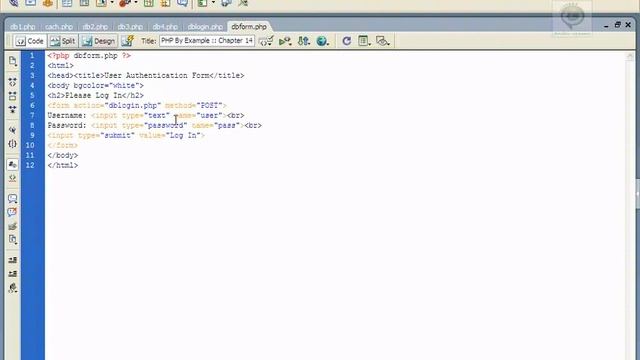The height and width of the screenshot is (360, 640).
Task: Click line number 12 in the gutter
Action: click(x=30, y=165)
